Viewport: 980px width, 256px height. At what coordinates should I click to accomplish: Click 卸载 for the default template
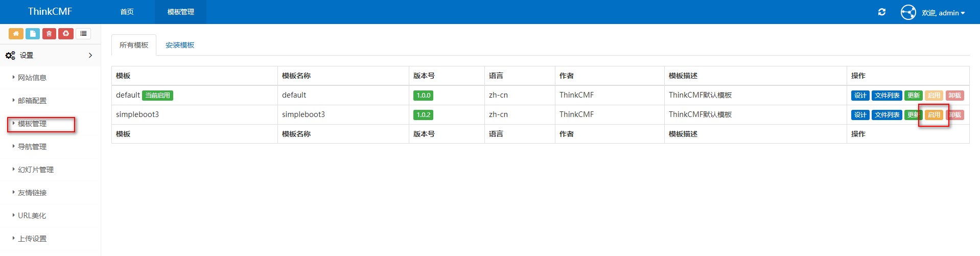click(x=954, y=96)
